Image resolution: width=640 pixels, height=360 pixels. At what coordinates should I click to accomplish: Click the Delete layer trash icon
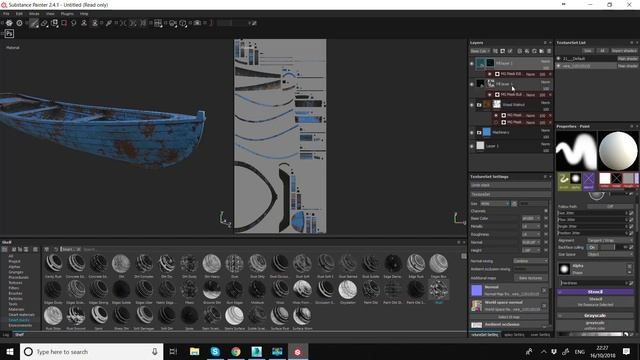coord(549,51)
